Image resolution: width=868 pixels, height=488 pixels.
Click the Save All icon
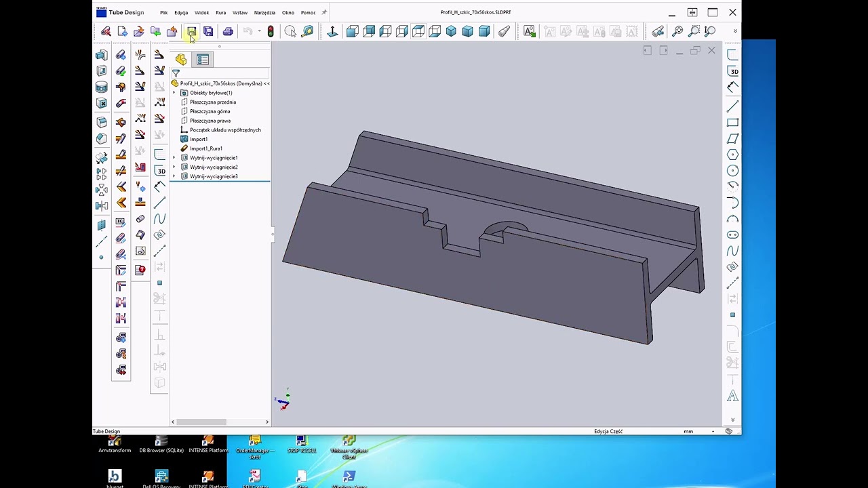coord(208,31)
